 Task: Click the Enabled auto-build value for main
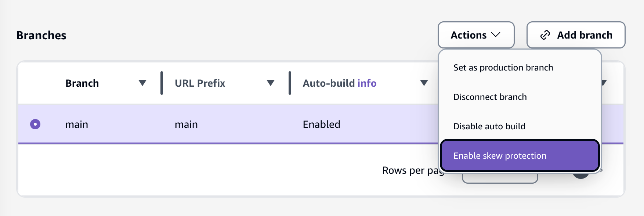click(x=321, y=124)
